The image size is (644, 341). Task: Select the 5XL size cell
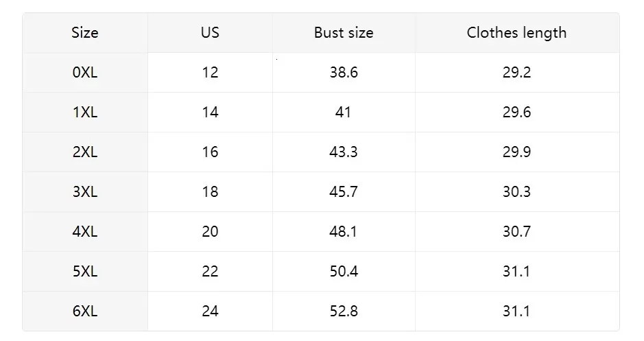(x=85, y=271)
